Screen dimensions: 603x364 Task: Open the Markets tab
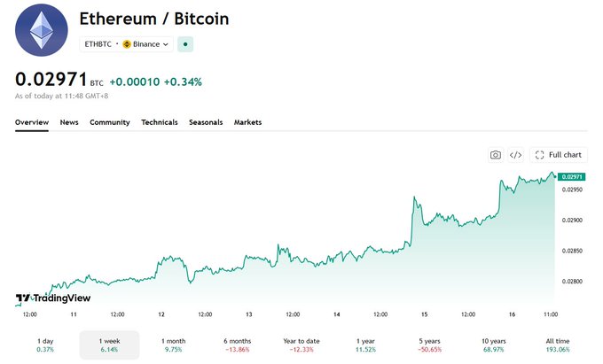tap(247, 122)
